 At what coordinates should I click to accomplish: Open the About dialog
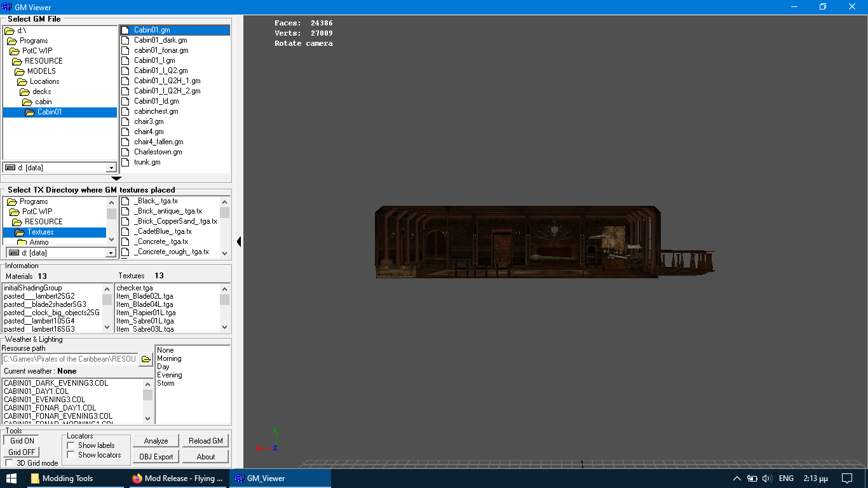coord(206,456)
